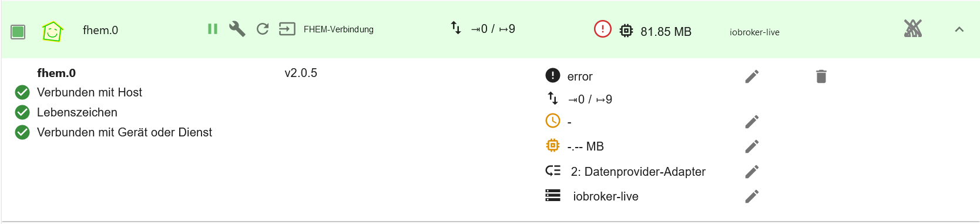Click the red error alert icon
The width and height of the screenshot is (980, 224).
(603, 29)
